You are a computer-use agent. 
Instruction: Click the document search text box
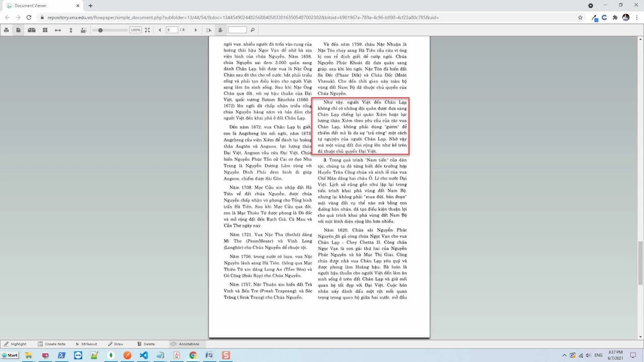click(237, 30)
